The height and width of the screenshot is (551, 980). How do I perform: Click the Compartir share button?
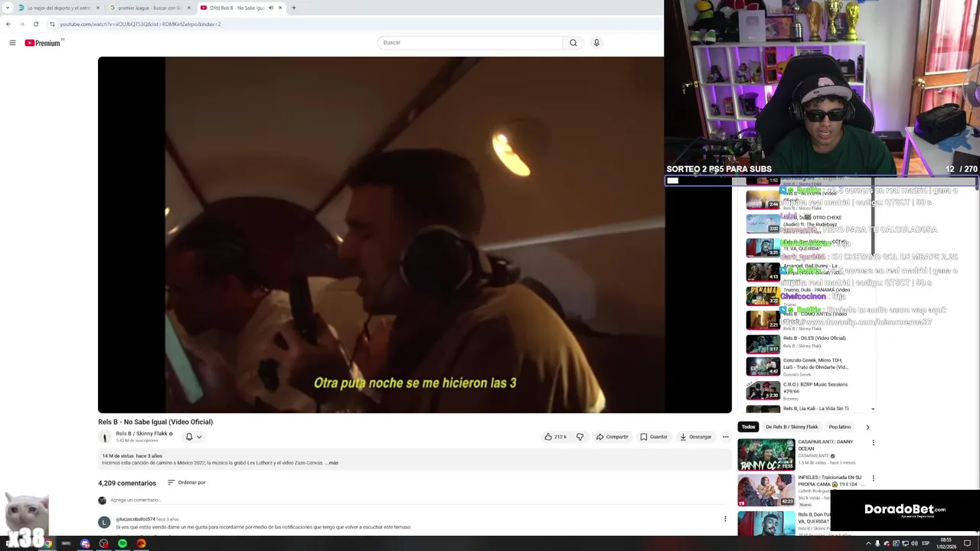[612, 437]
